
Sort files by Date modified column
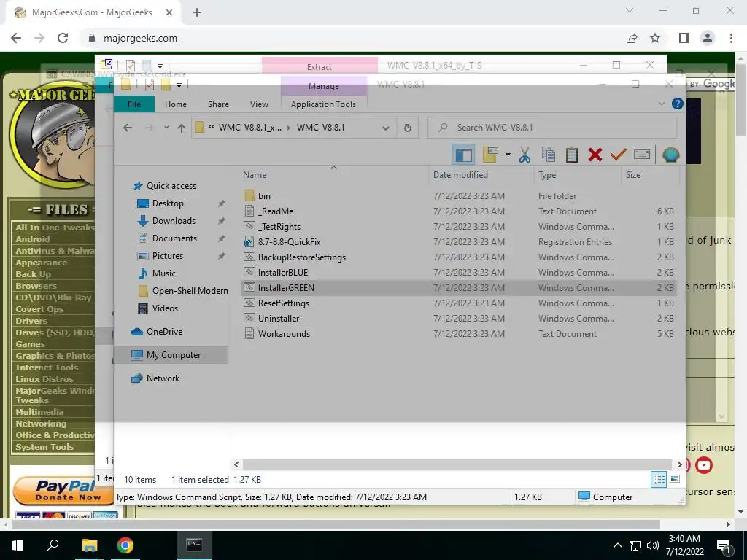click(460, 175)
